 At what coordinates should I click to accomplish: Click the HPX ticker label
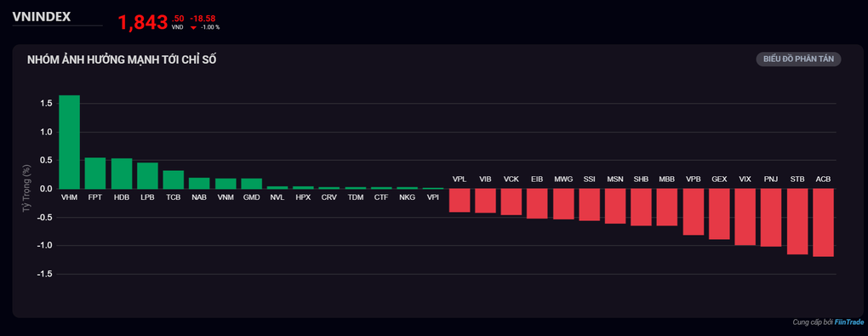303,197
